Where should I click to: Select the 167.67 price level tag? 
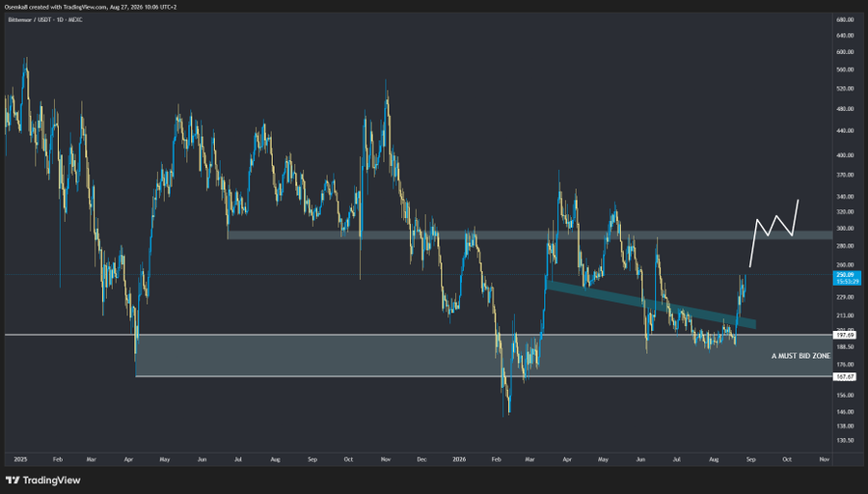pyautogui.click(x=845, y=376)
